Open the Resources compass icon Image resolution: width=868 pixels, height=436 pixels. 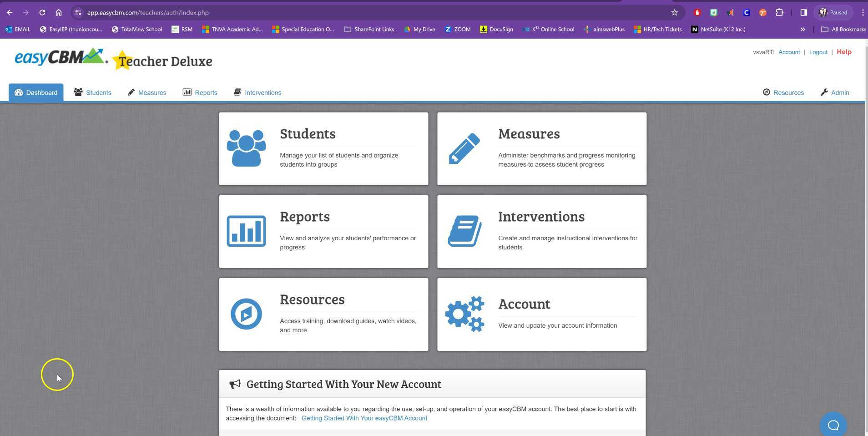click(246, 314)
